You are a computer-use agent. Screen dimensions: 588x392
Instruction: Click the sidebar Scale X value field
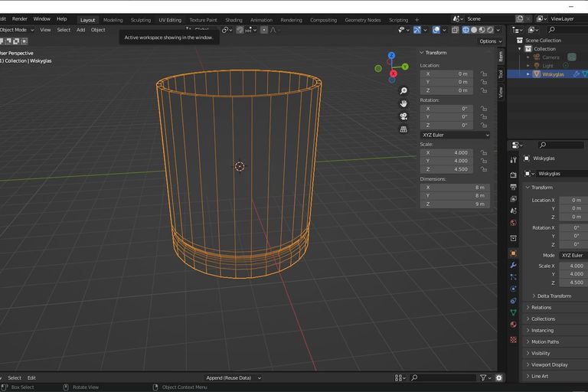[x=446, y=152]
